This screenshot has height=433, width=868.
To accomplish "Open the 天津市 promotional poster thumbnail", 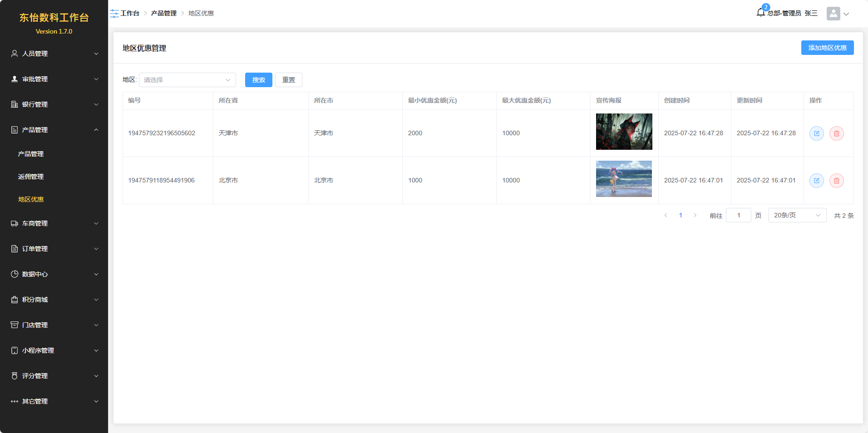I will 624,132.
